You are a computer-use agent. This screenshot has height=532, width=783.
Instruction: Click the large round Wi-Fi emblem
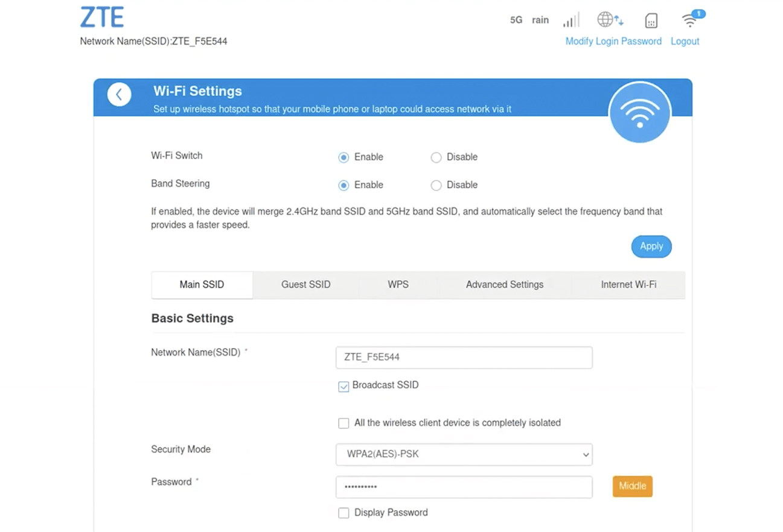point(640,113)
